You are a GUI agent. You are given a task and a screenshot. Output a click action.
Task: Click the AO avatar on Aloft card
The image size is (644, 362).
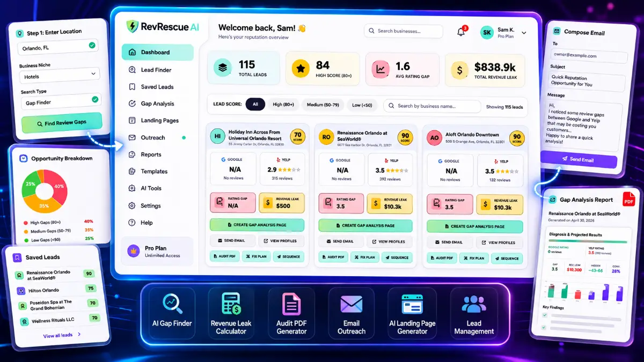click(x=434, y=138)
